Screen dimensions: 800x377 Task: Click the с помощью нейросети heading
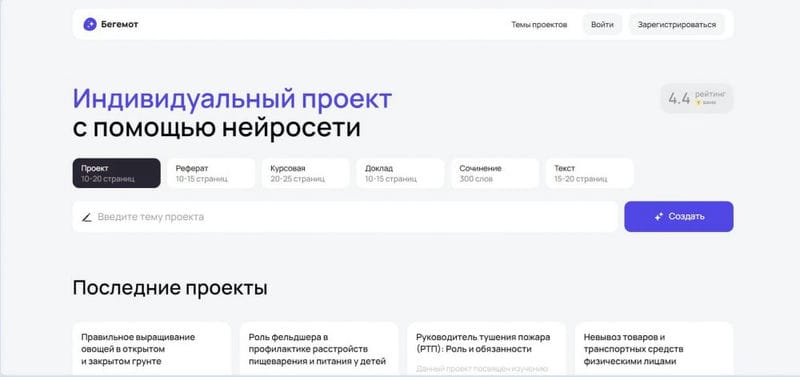click(x=216, y=129)
